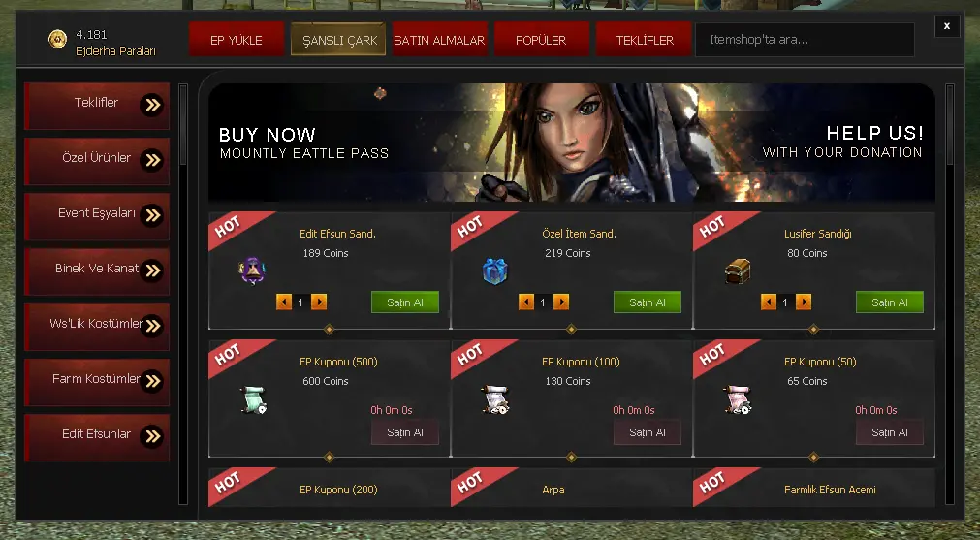
Task: Open the ŞANSLI ÇARK tab
Action: (338, 40)
